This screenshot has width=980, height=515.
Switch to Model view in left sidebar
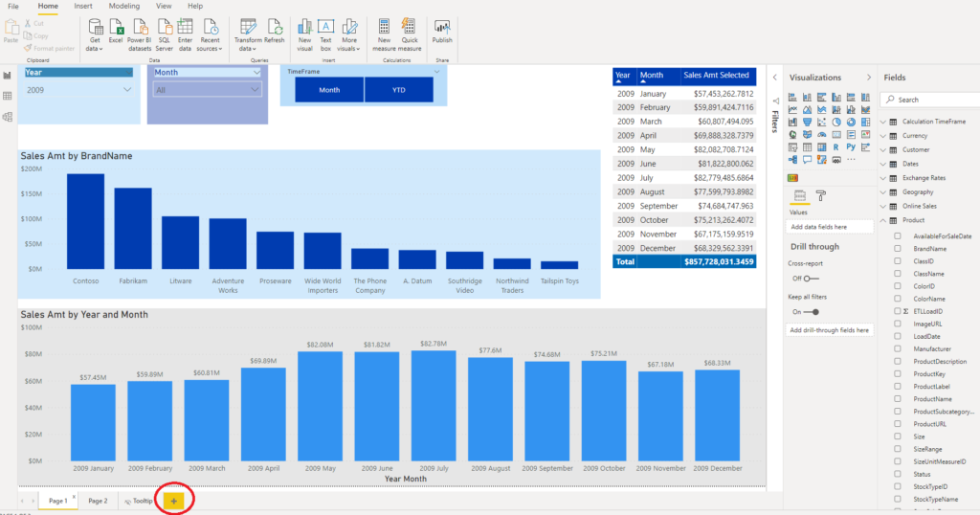tap(8, 117)
